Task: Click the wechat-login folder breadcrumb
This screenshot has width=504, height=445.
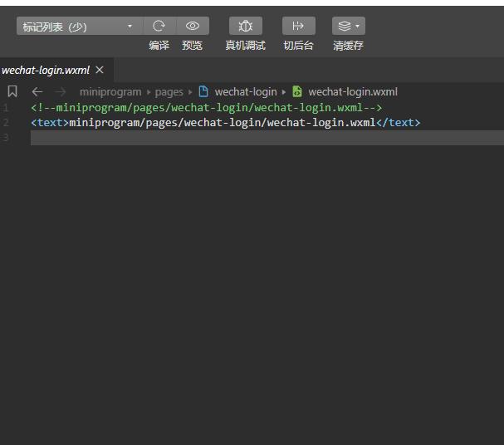Action: (x=246, y=92)
